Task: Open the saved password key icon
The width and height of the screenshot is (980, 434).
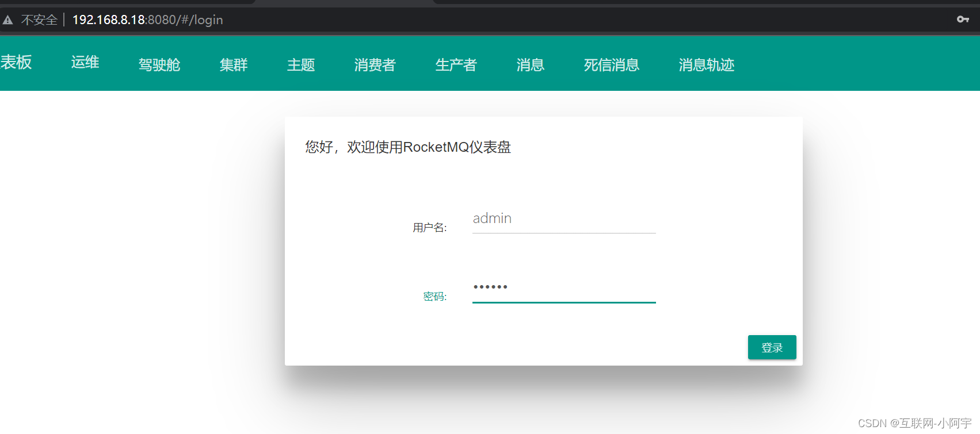Action: (963, 20)
